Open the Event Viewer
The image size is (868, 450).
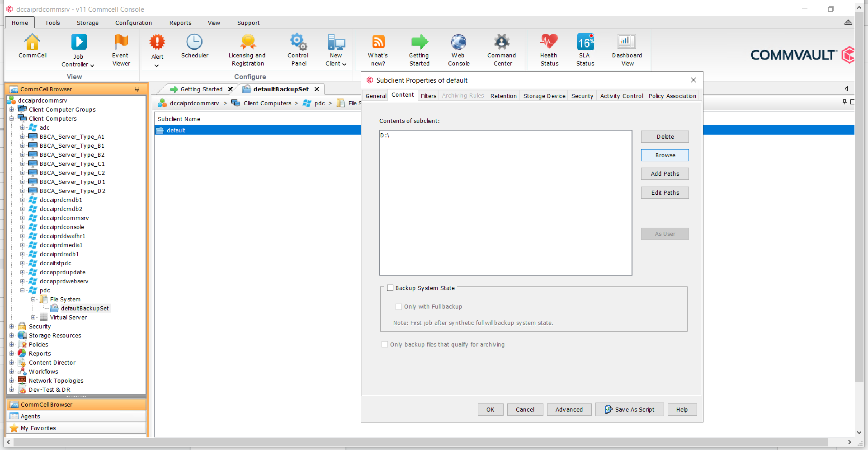121,50
